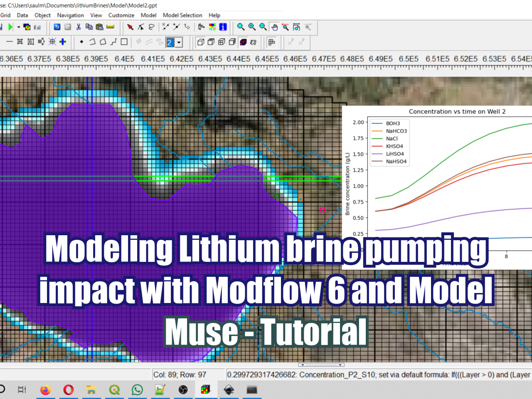
Task: Open the Navigation menu
Action: (x=70, y=15)
